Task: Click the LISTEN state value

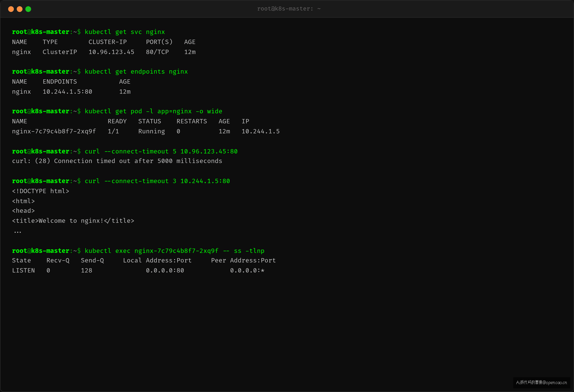Action: (23, 271)
